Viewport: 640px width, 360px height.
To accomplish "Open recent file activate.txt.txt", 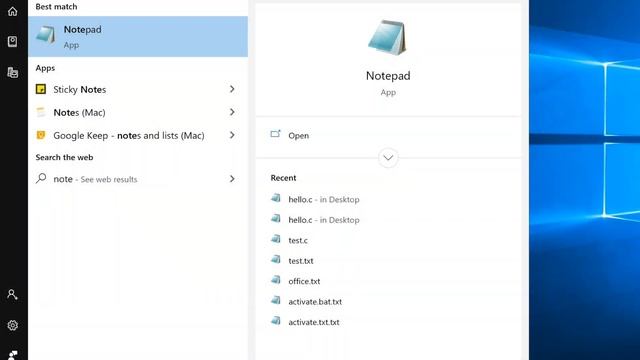I will pyautogui.click(x=314, y=322).
